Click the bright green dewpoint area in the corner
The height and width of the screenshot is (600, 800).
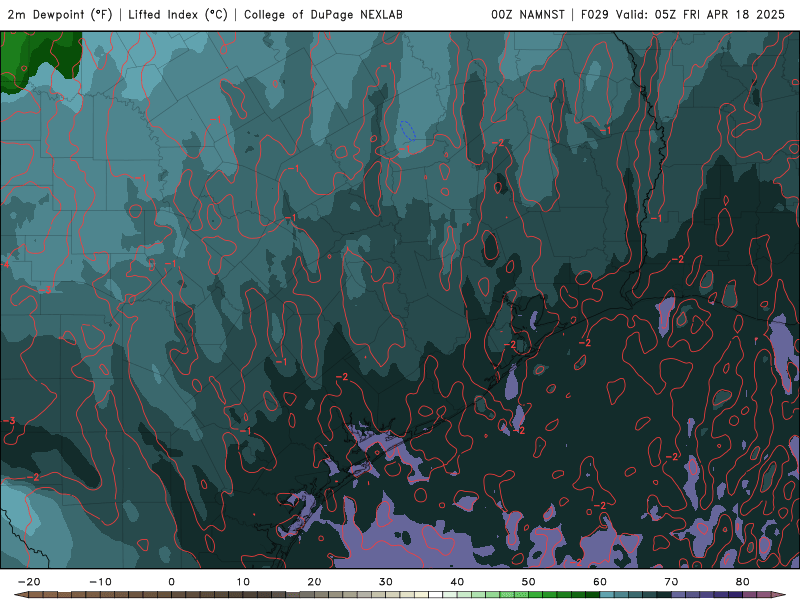pos(13,60)
